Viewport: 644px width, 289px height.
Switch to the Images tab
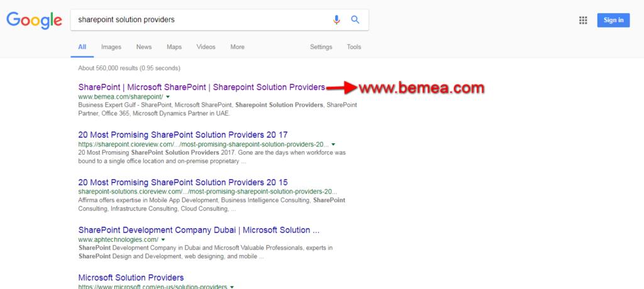click(111, 47)
